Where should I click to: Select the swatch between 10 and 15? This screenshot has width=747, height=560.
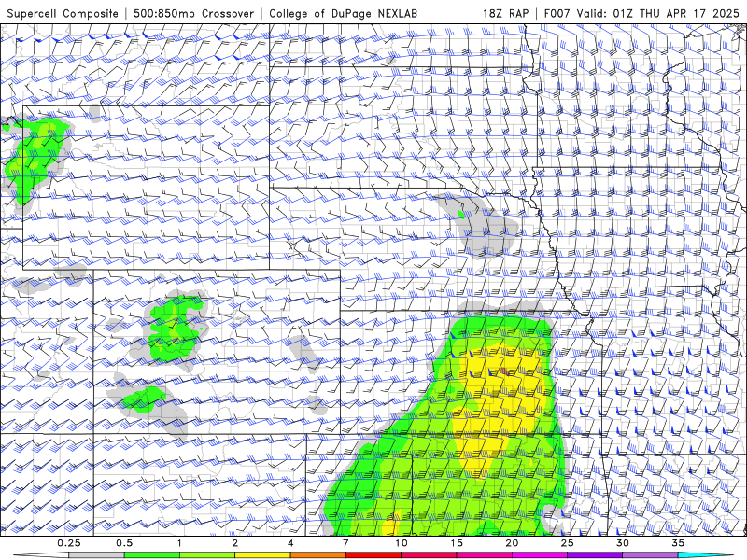pyautogui.click(x=429, y=555)
